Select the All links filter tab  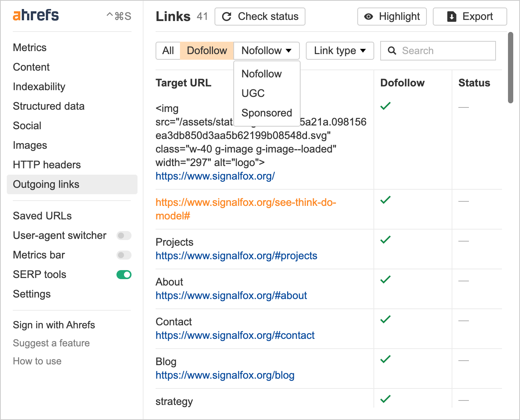coord(168,51)
